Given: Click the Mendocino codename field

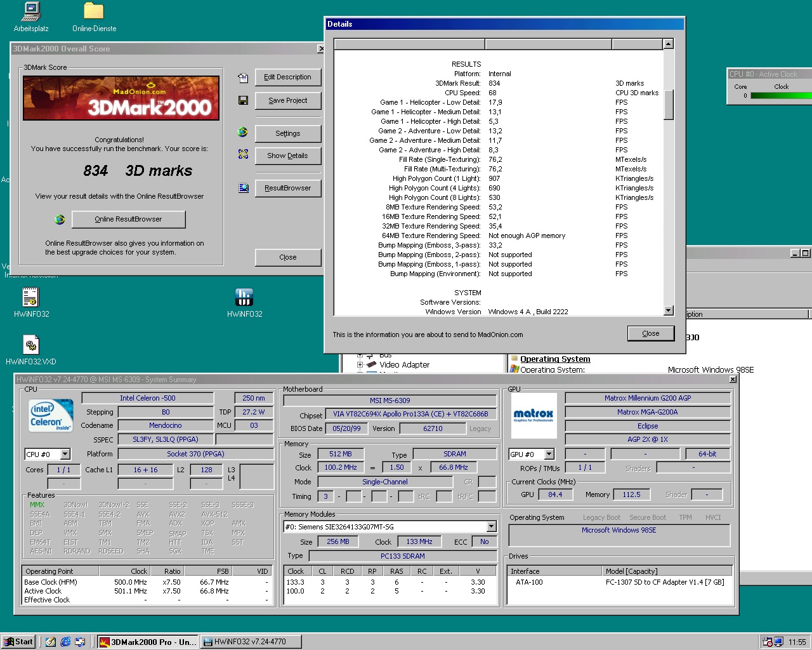Looking at the screenshot, I should click(166, 425).
